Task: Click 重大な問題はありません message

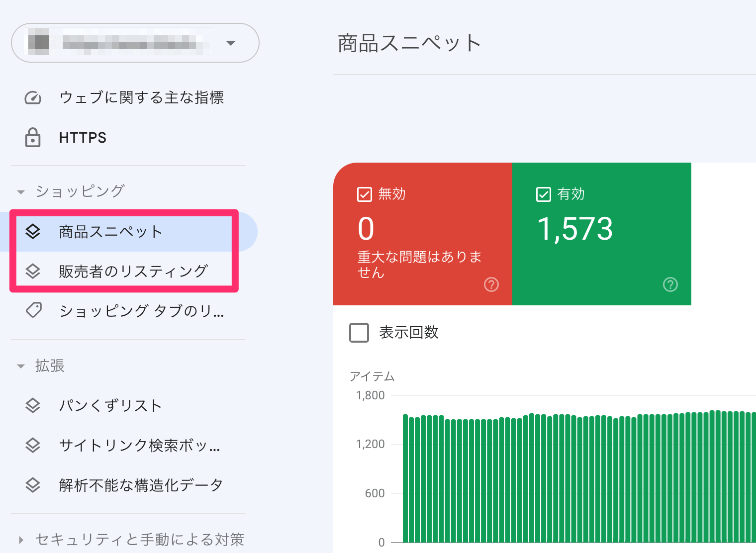Action: tap(419, 265)
